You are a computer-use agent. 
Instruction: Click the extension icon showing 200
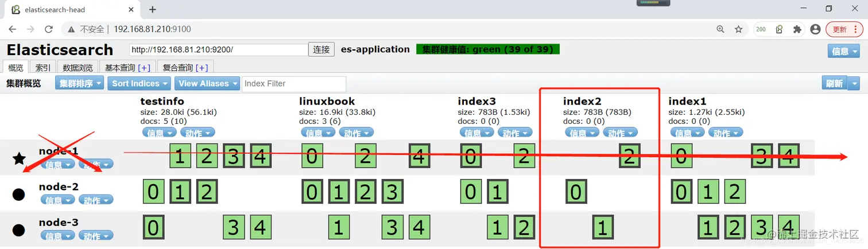(x=761, y=29)
